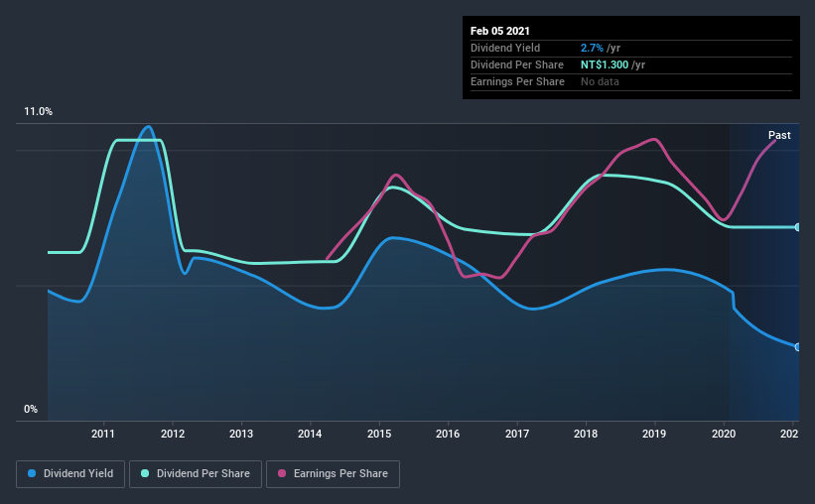Click the 2015 x-axis label
815x504 pixels.
pyautogui.click(x=379, y=434)
